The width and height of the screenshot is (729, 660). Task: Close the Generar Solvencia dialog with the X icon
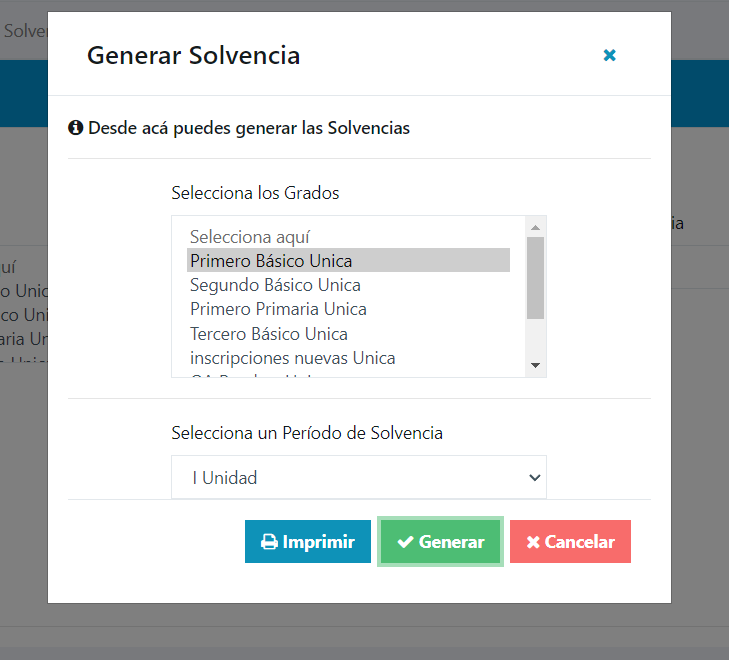coord(610,55)
